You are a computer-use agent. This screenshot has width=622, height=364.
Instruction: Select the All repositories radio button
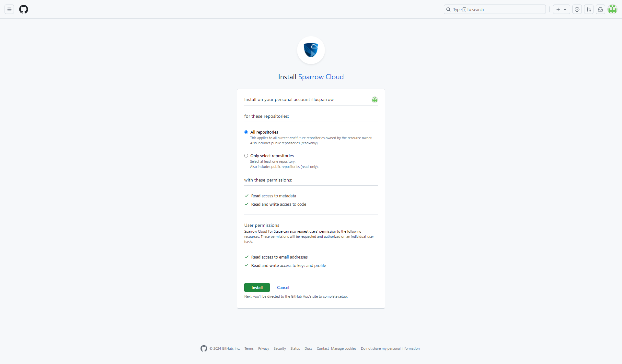click(x=246, y=132)
